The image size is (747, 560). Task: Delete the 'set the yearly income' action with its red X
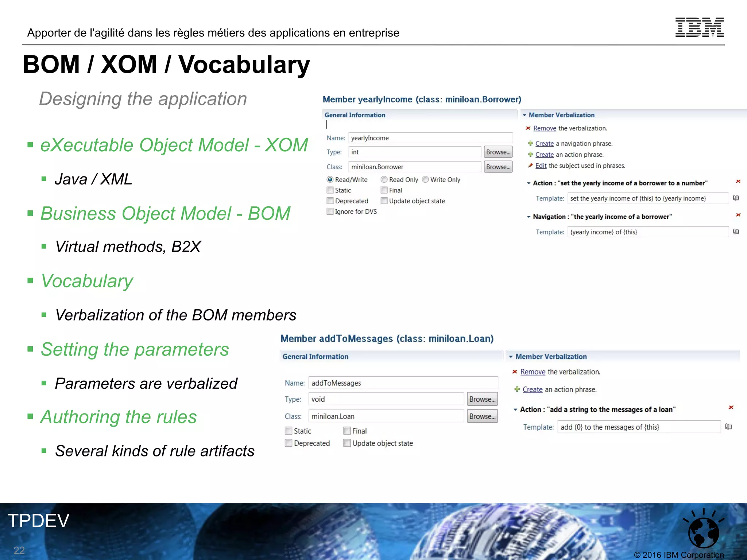tap(738, 181)
